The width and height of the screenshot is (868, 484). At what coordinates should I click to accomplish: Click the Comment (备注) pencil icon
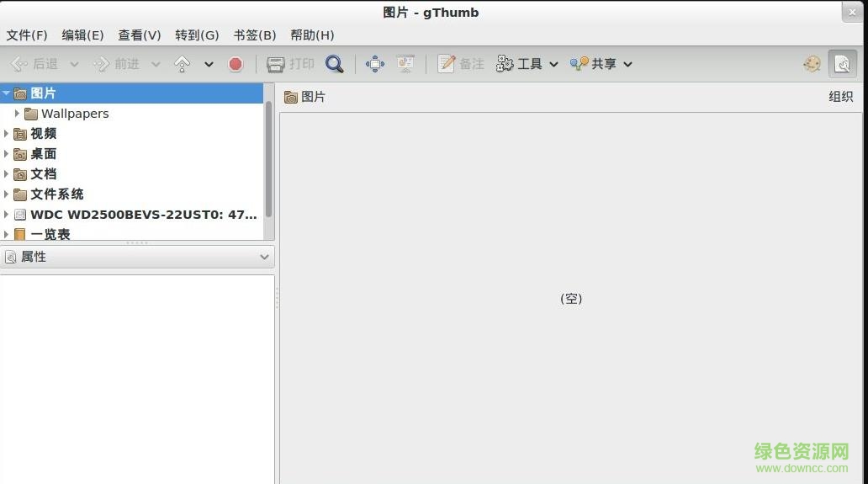coord(446,64)
